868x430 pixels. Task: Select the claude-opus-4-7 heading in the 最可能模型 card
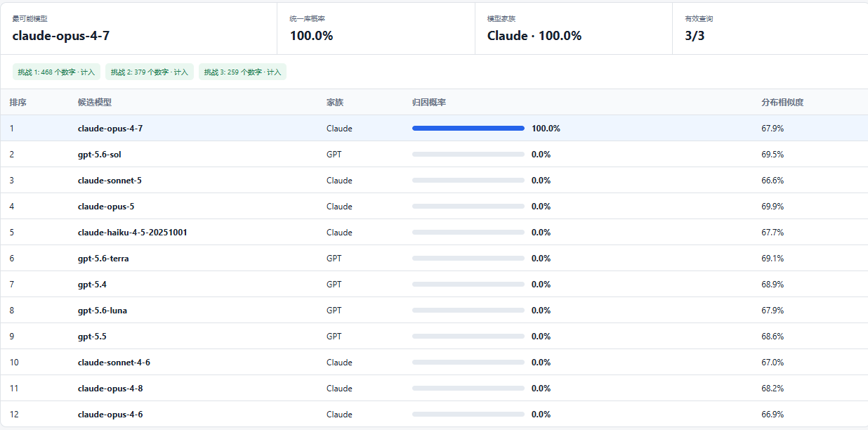point(61,36)
